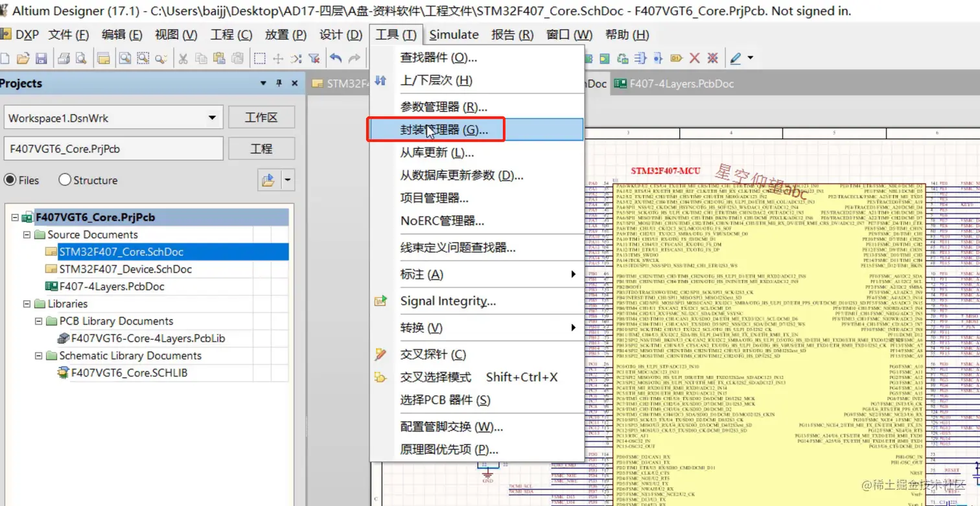The image size is (980, 506).
Task: Close the Projects panel
Action: coord(295,83)
